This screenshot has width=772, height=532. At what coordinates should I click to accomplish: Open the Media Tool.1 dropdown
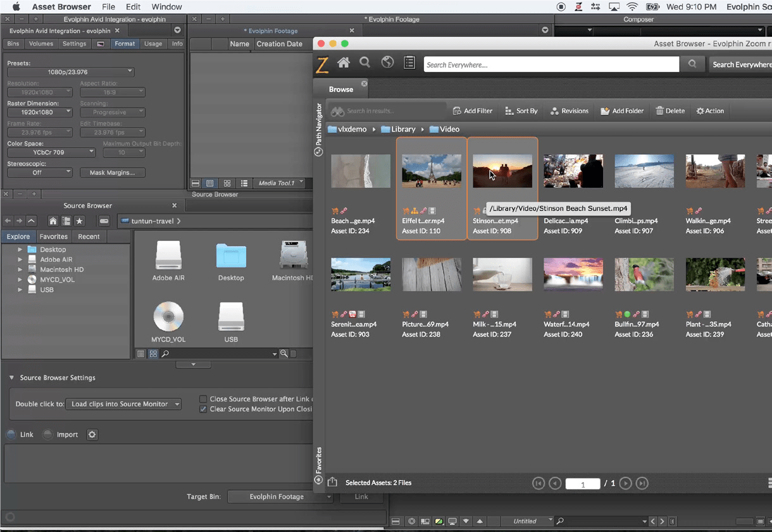coord(281,183)
